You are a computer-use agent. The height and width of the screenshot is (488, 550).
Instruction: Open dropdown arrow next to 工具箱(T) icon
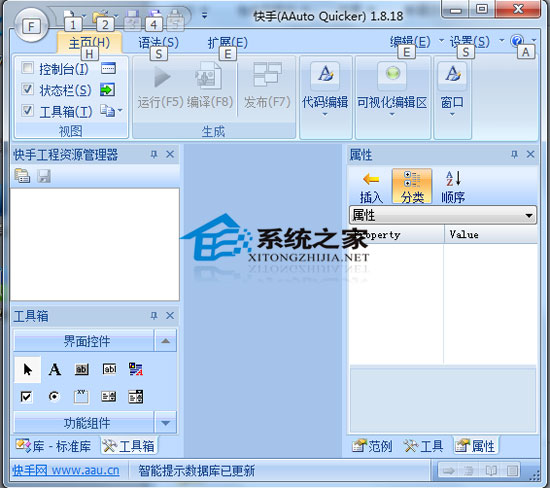pos(120,111)
